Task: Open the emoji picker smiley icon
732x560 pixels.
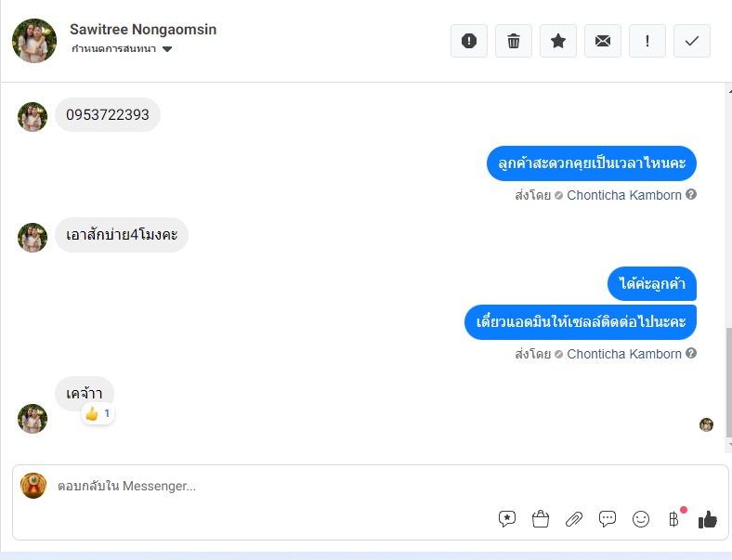Action: click(x=641, y=519)
